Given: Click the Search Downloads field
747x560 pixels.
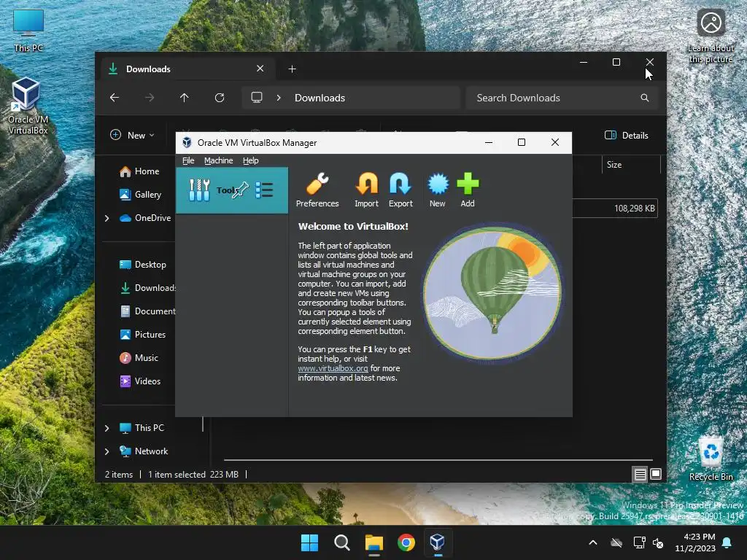Looking at the screenshot, I should coord(562,98).
